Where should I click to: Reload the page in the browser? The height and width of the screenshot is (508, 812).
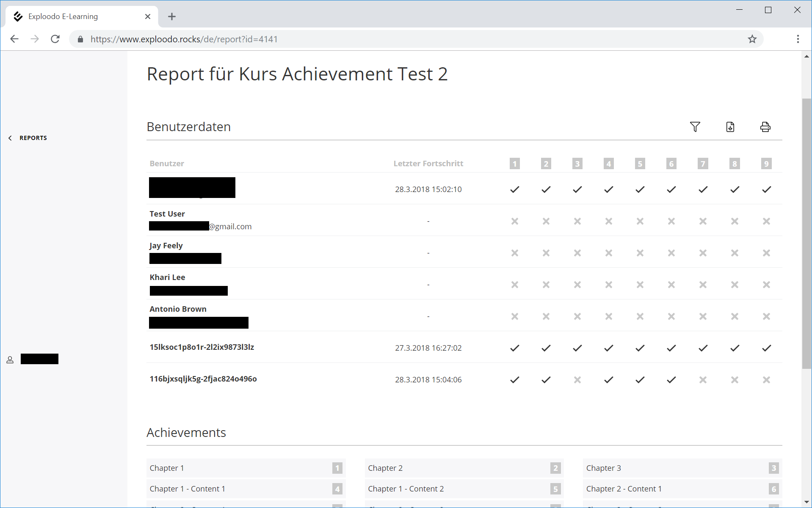coord(55,39)
